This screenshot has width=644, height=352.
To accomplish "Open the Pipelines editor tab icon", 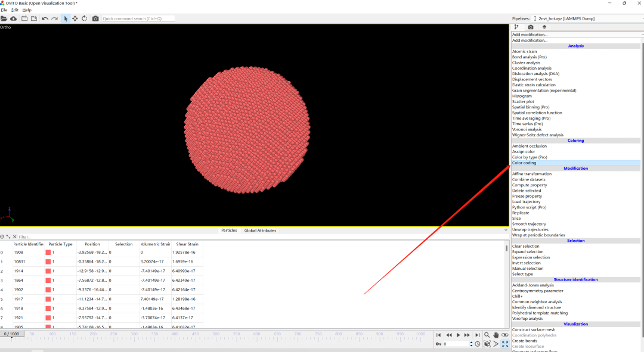I will (516, 27).
